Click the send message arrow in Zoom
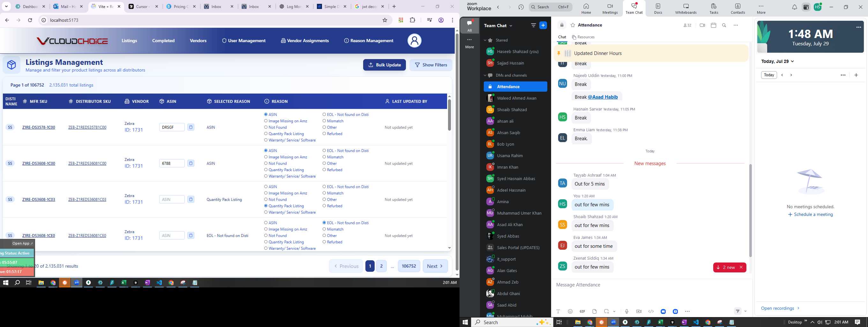Image resolution: width=868 pixels, height=327 pixels. click(x=737, y=311)
